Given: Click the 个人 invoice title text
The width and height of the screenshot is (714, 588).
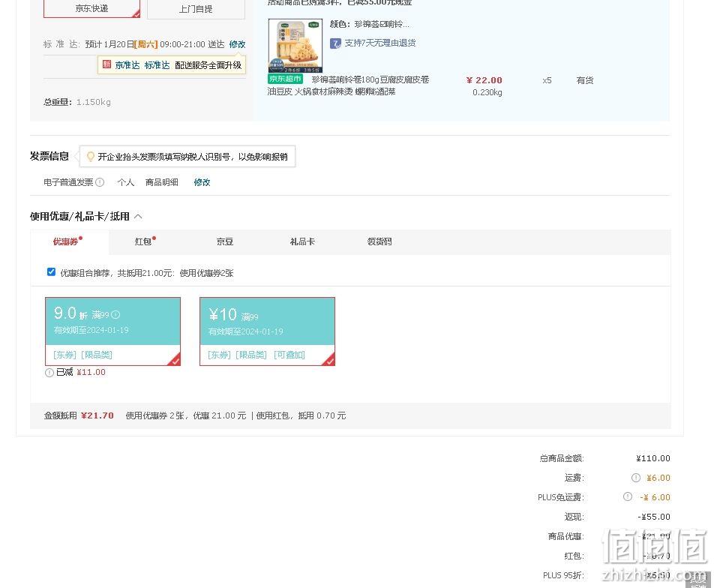Looking at the screenshot, I should (x=126, y=182).
